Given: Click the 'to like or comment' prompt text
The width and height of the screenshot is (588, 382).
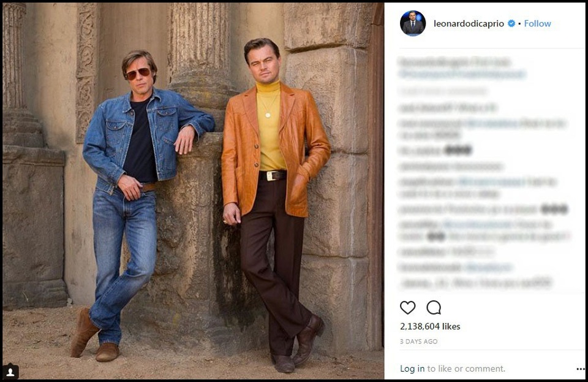Looking at the screenshot, I should coord(466,369).
